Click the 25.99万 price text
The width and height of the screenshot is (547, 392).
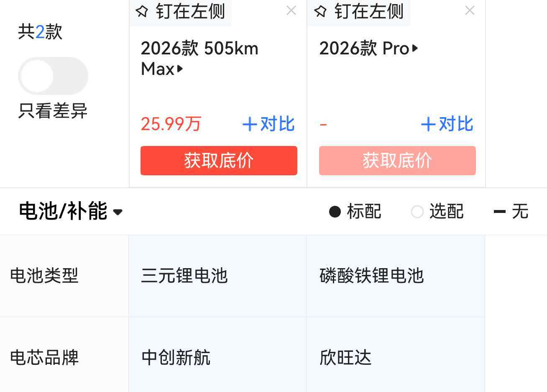(x=171, y=124)
